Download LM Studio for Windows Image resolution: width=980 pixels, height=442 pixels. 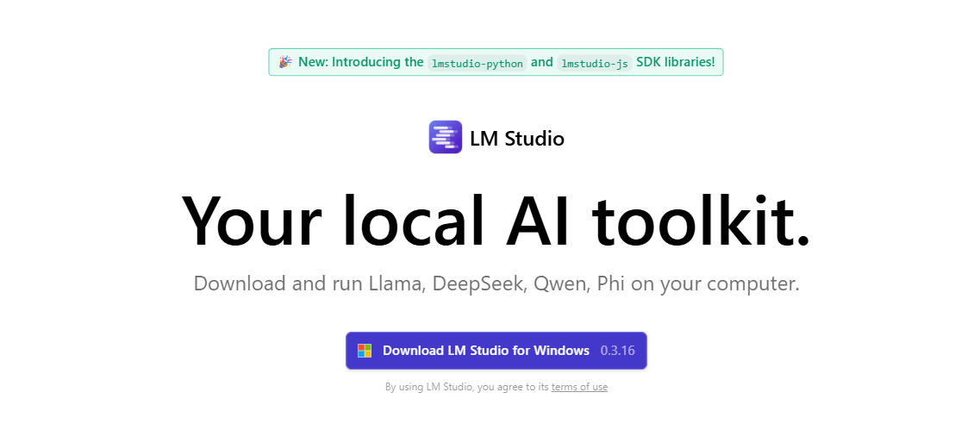point(496,351)
